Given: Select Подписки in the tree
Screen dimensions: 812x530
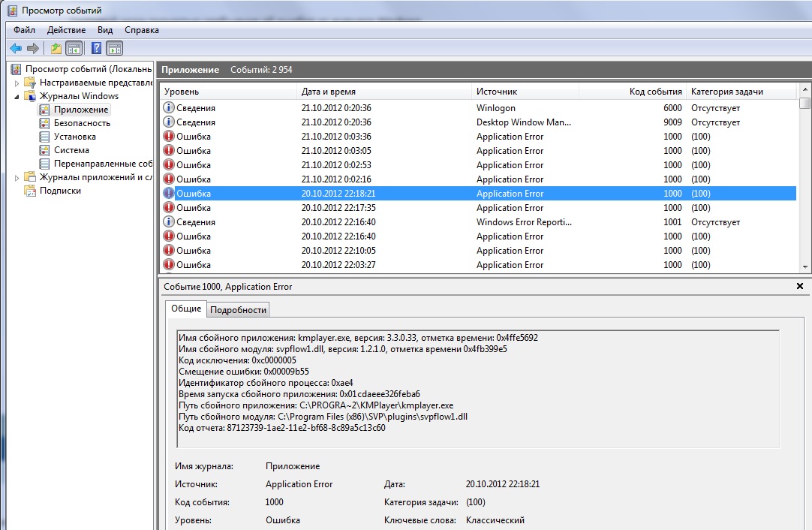Looking at the screenshot, I should 60,191.
